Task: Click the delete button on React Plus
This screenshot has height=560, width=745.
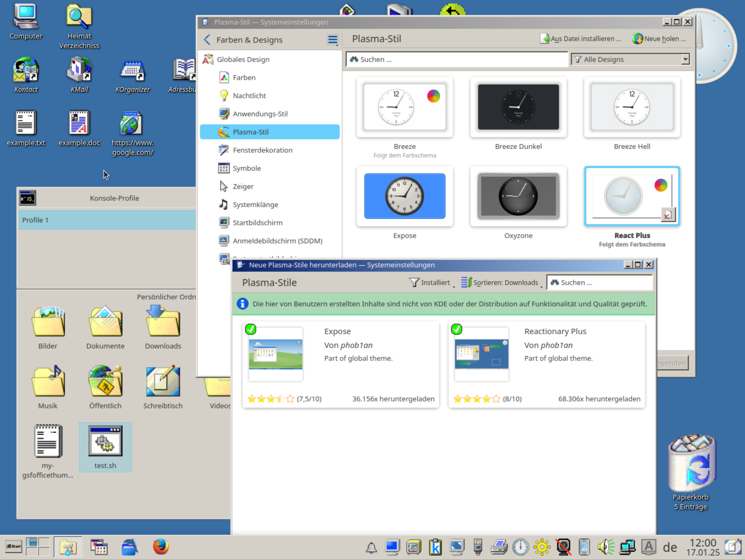Action: 668,215
